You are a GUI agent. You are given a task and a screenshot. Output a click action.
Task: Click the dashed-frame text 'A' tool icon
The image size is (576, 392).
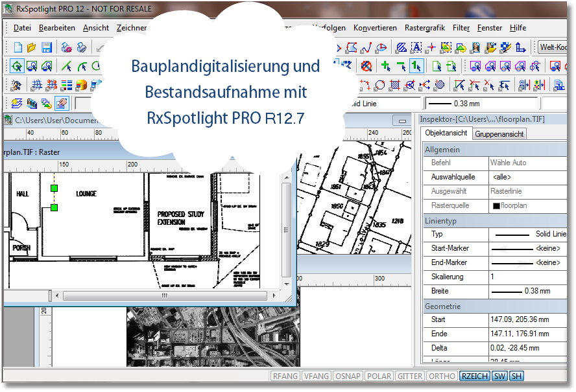(416, 47)
